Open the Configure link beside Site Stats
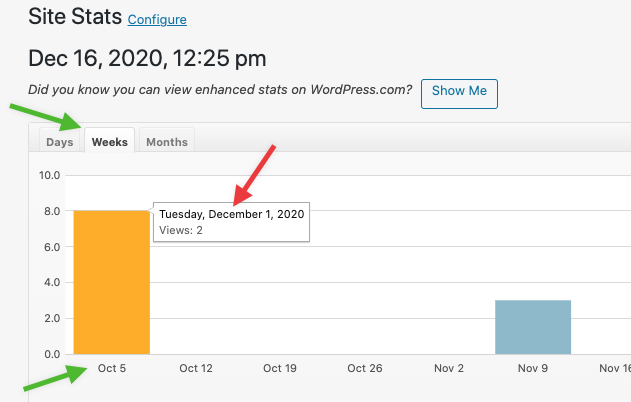 click(x=157, y=20)
